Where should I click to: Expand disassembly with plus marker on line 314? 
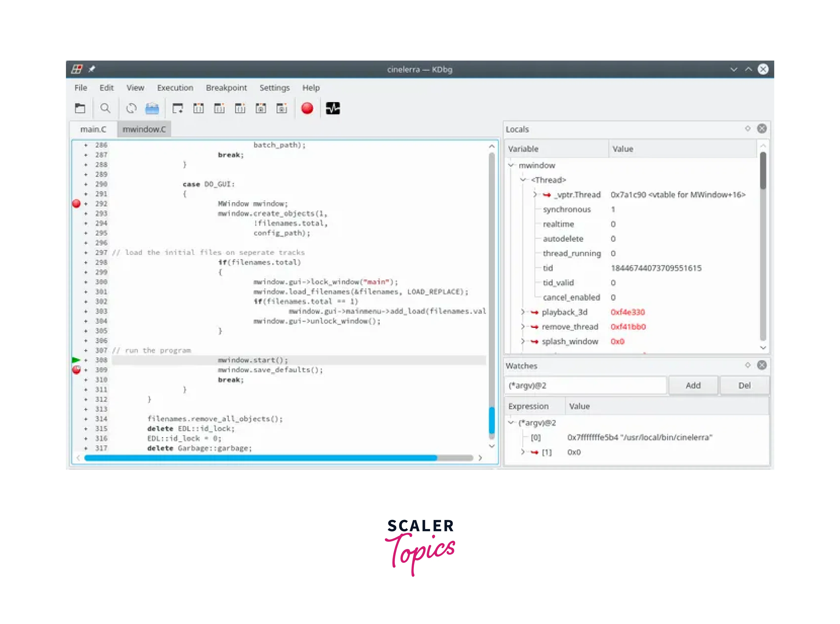point(86,419)
